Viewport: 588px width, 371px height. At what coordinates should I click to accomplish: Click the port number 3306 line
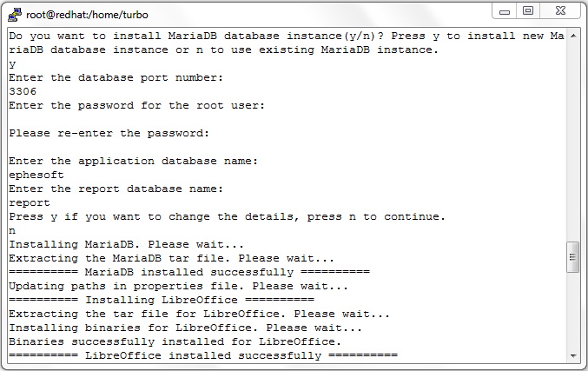tap(23, 91)
